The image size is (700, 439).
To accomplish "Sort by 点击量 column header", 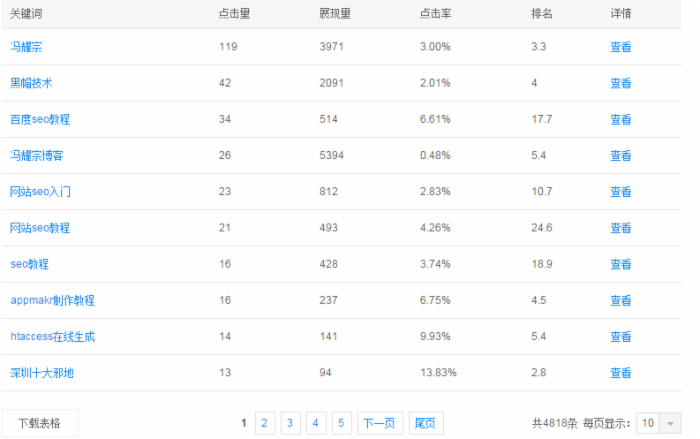I will click(234, 14).
